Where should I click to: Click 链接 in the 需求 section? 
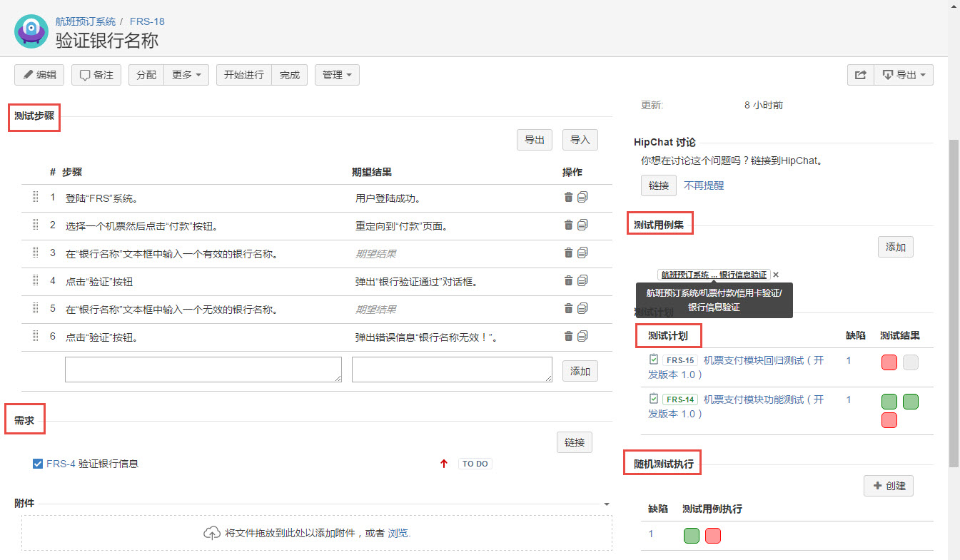point(575,442)
